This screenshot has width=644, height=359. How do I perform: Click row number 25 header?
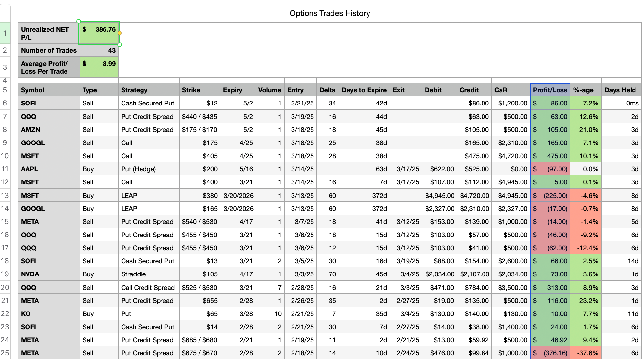5,353
